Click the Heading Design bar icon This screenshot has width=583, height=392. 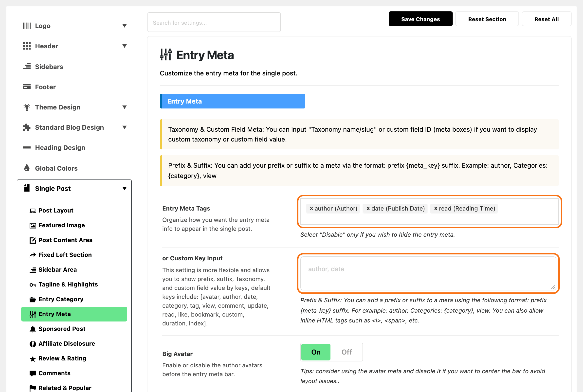tap(27, 147)
